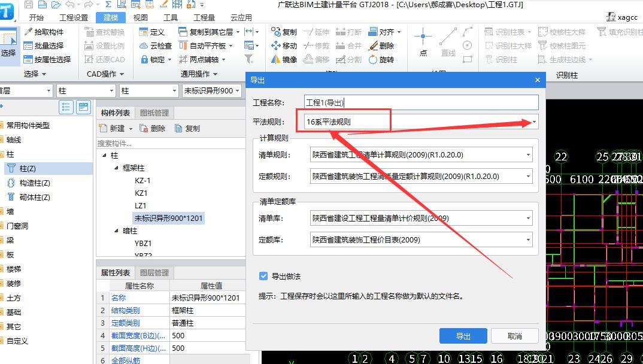The height and width of the screenshot is (364, 643).
Task: Click the 导出 button
Action: click(x=463, y=336)
